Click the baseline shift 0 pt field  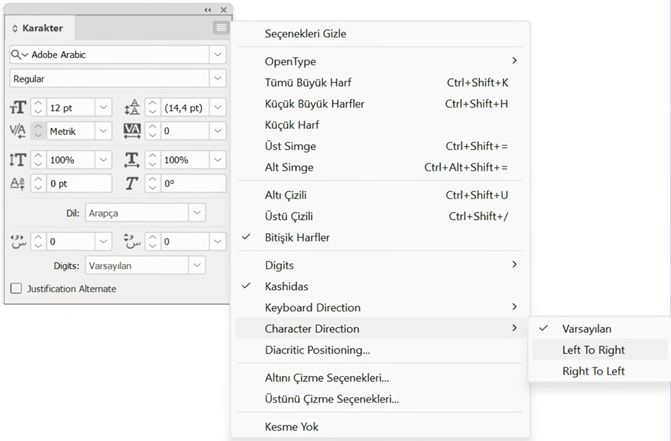[79, 184]
